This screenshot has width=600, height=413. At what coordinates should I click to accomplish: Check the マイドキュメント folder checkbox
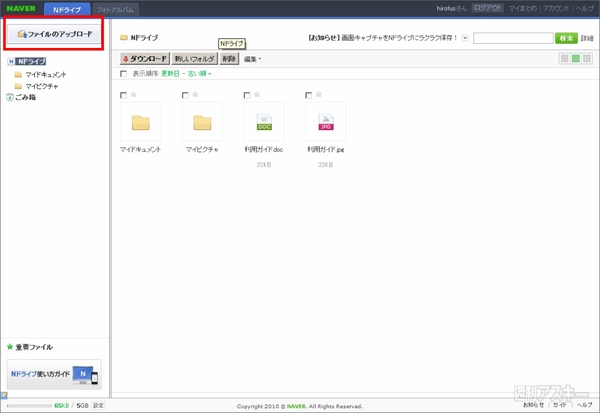coord(123,95)
